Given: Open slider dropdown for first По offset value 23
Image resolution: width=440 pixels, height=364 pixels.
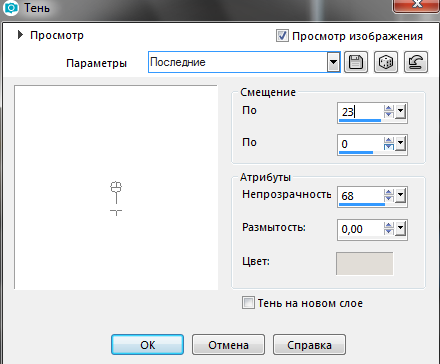Looking at the screenshot, I should tap(400, 111).
